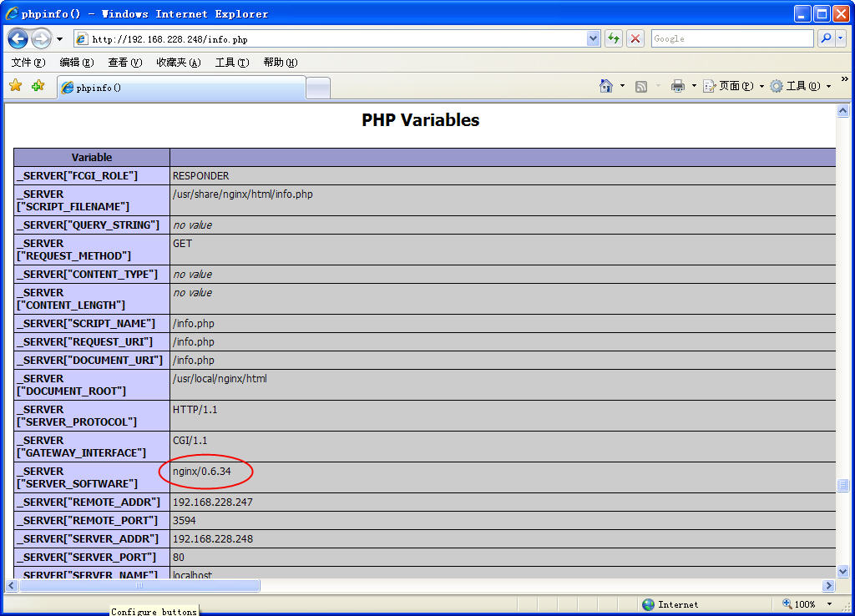Refresh the page with the green arrows icon

(x=614, y=38)
